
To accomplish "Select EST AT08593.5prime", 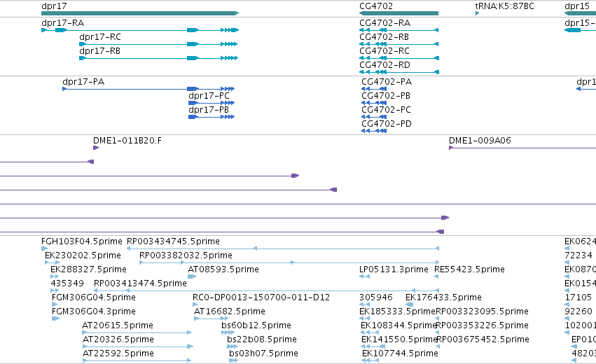I will coord(223,269).
